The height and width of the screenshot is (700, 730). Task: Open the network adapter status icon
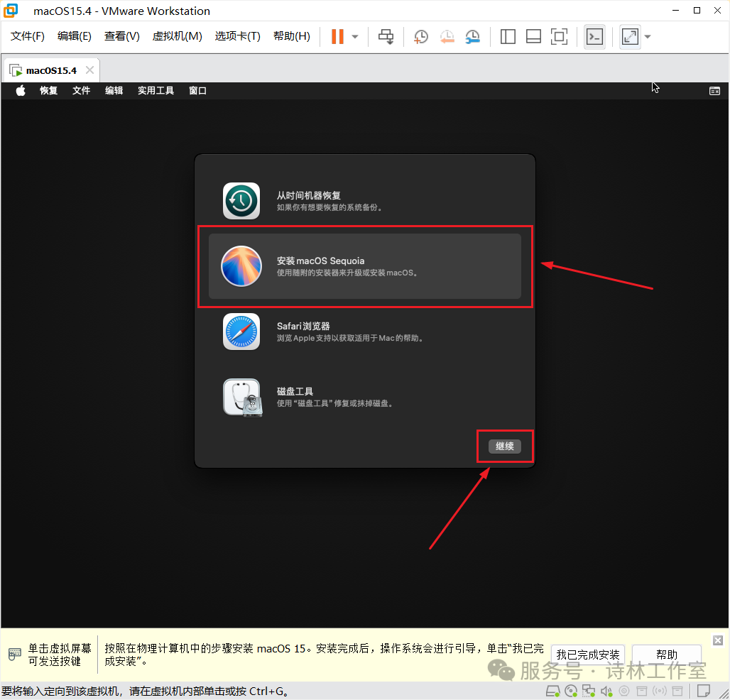pos(589,691)
